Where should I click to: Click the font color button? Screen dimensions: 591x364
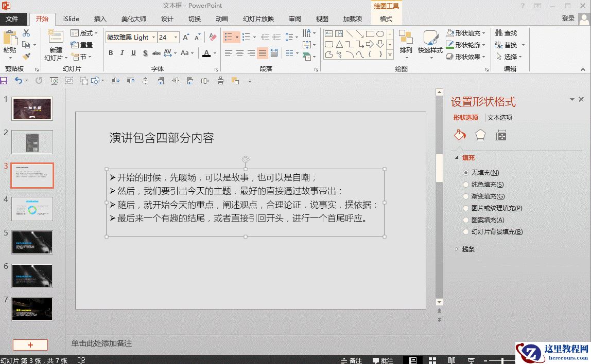pyautogui.click(x=206, y=53)
